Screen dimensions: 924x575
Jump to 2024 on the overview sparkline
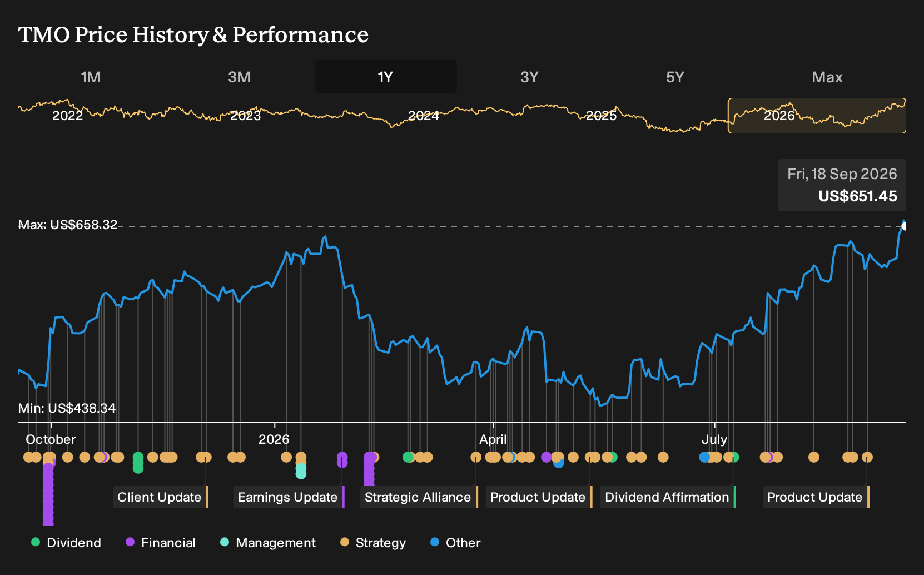(x=424, y=116)
